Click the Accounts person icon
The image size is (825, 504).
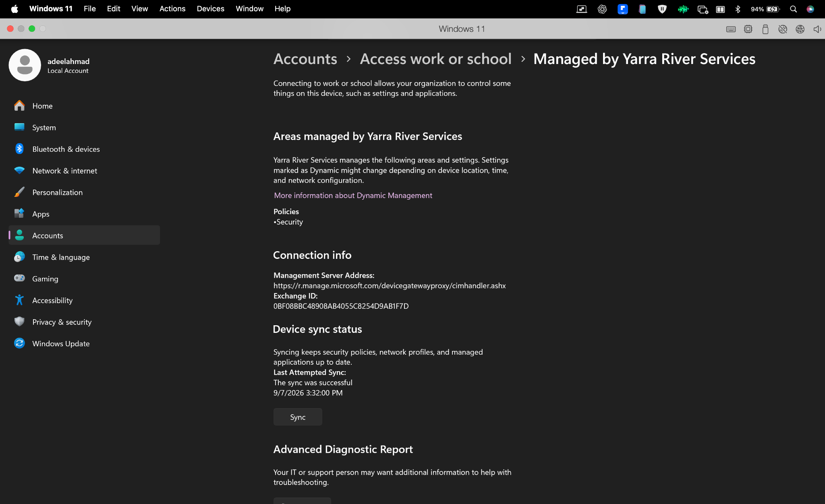tap(19, 235)
